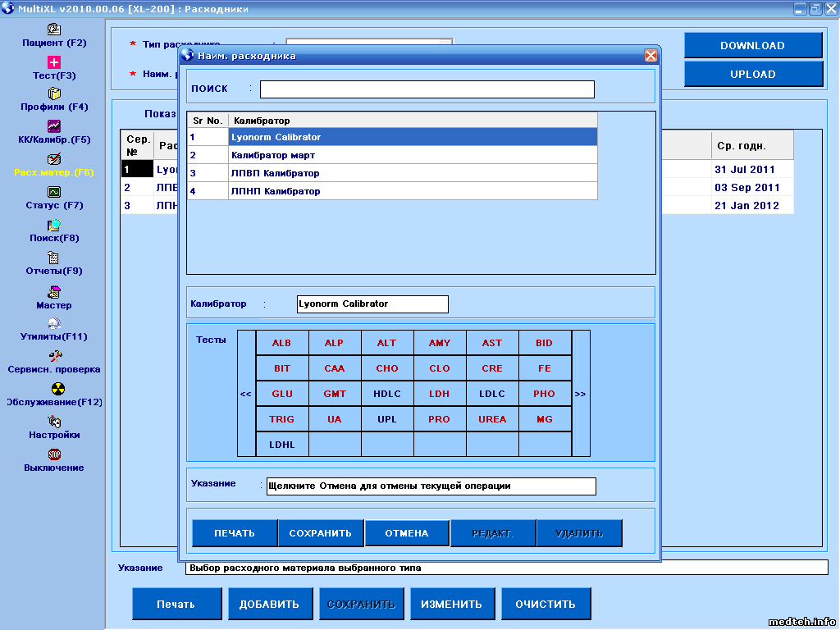Toggle the HDLC test cell
Viewport: 840px width, 630px height.
click(387, 394)
